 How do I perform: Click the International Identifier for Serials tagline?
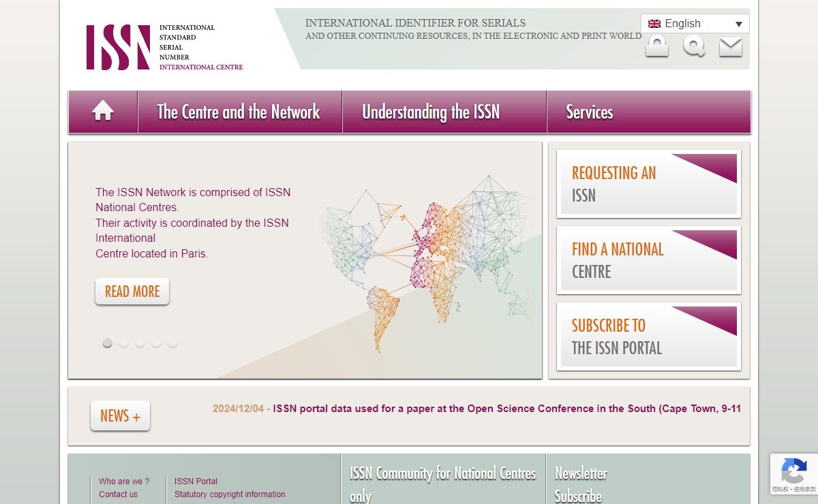tap(473, 29)
